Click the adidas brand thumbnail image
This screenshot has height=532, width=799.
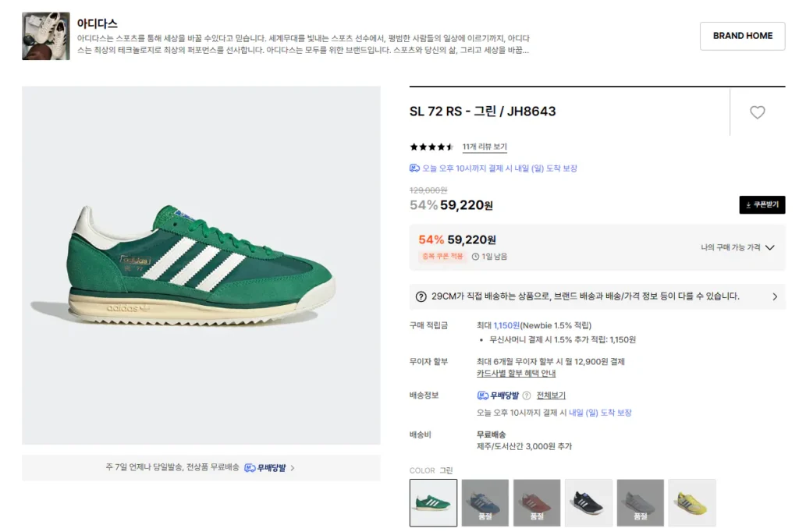(46, 36)
